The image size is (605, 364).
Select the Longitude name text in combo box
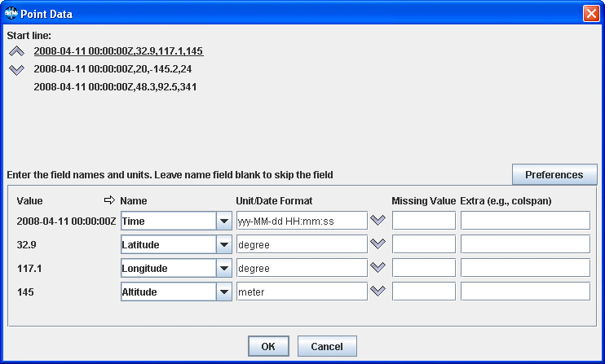144,269
